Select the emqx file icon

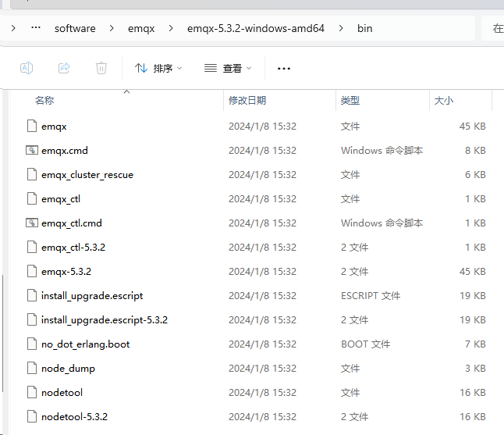[32, 126]
